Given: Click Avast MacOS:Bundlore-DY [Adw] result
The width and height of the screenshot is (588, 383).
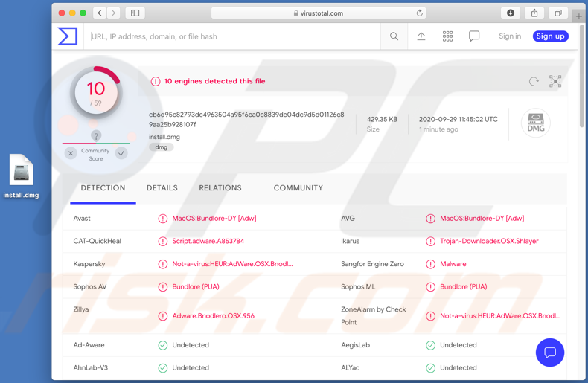Looking at the screenshot, I should (214, 219).
